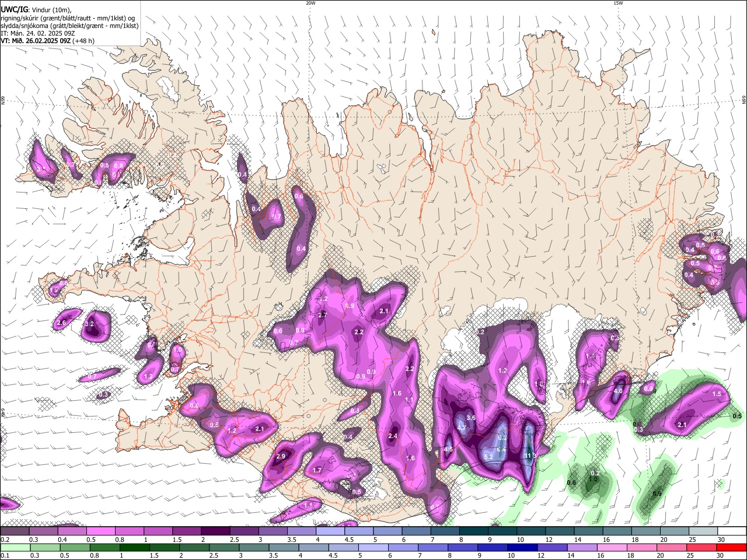Click the '1.7' precipitation value on the map
The image size is (747, 560).
coord(317,470)
